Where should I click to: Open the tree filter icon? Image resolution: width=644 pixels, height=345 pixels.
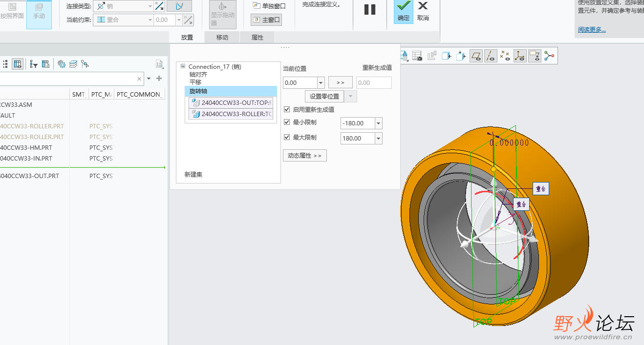point(34,64)
